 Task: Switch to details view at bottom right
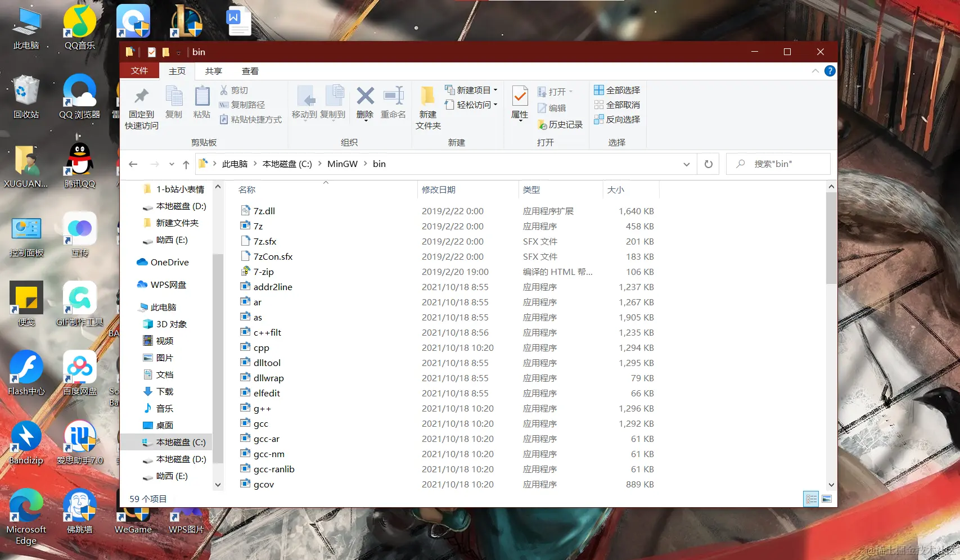coord(810,499)
